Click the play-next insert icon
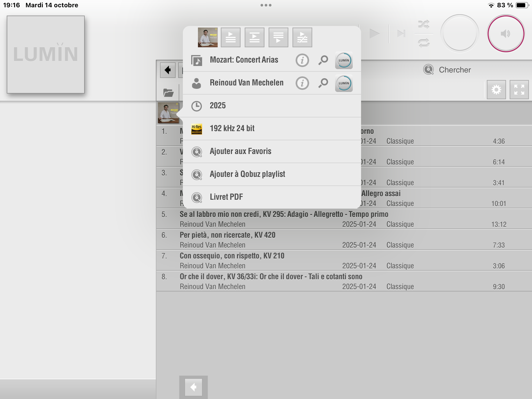532x399 pixels. (254, 37)
